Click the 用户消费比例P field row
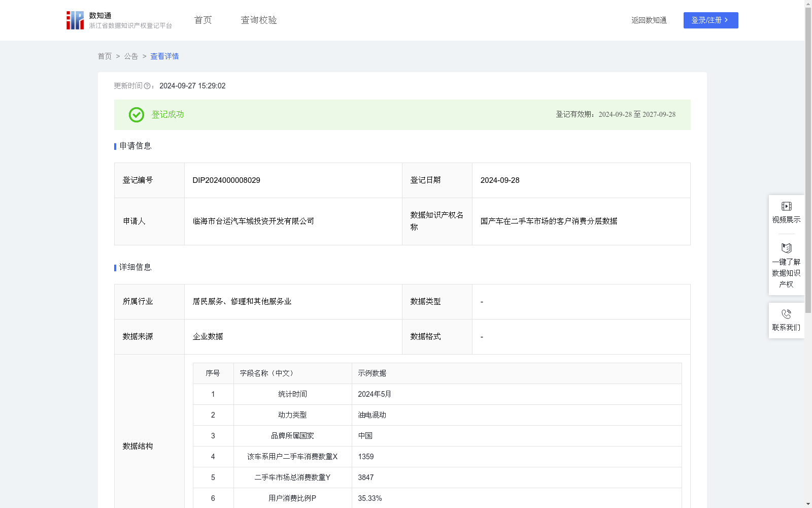The image size is (812, 508). (437, 498)
